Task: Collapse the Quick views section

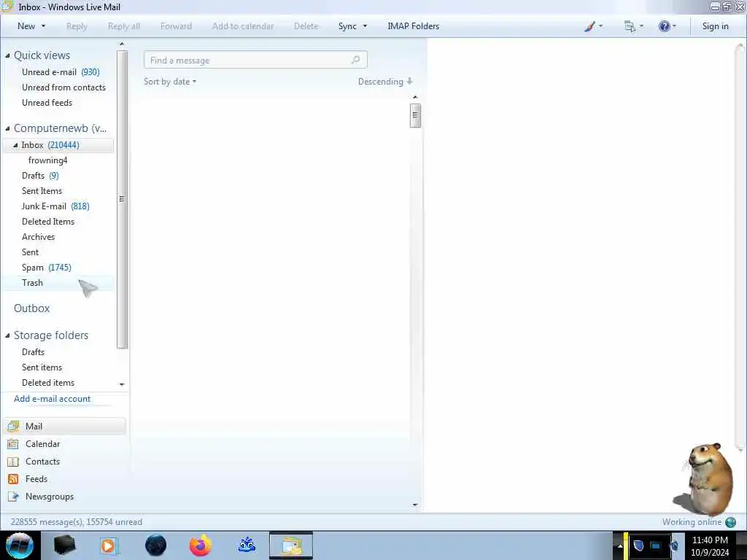Action: [7, 55]
